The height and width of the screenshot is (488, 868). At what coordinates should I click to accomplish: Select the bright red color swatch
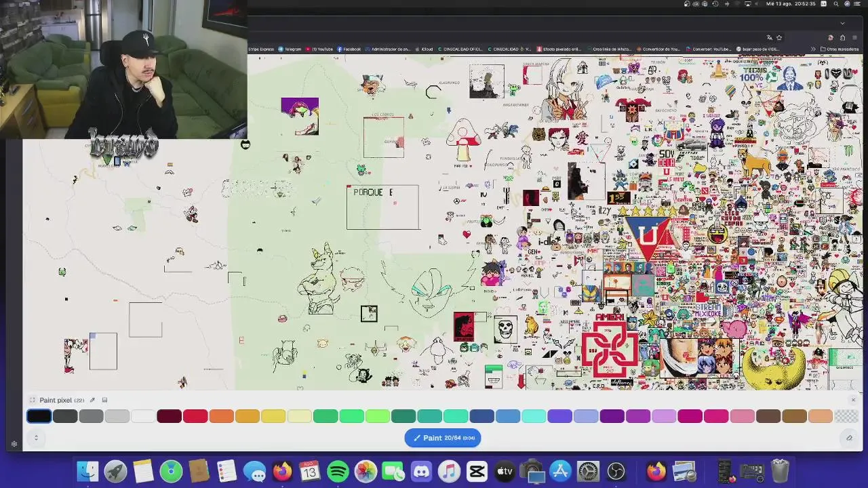pyautogui.click(x=195, y=416)
